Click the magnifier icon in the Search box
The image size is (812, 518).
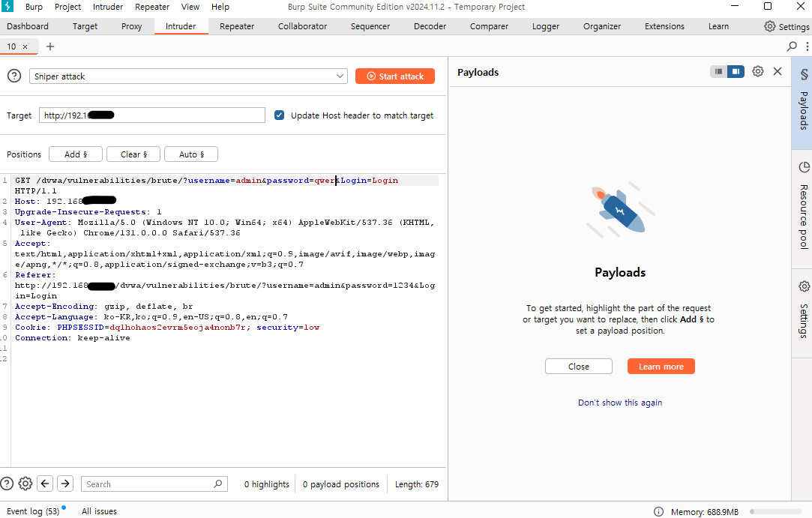[x=218, y=484]
